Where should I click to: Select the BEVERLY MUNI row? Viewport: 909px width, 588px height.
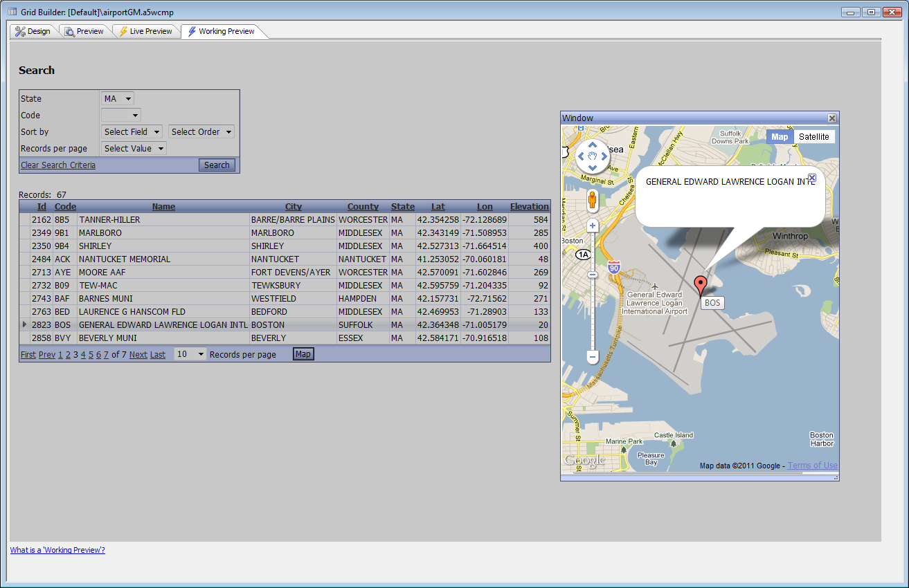[285, 338]
